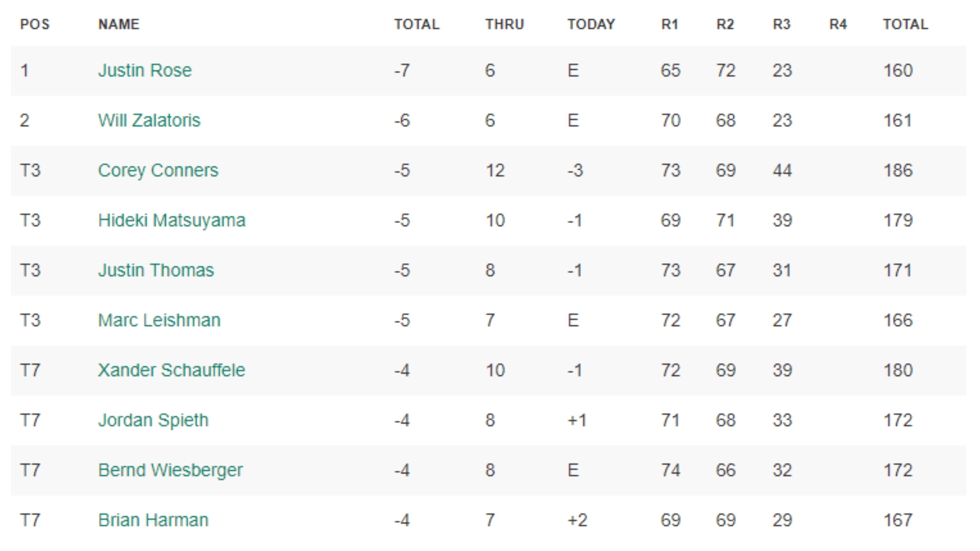
Task: Sort by POS column header
Action: pos(35,24)
